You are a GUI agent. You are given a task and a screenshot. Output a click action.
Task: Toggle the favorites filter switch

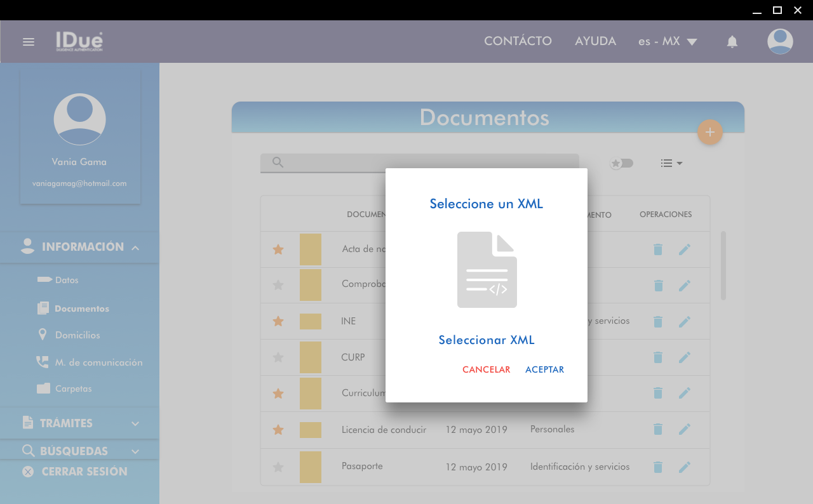[621, 163]
